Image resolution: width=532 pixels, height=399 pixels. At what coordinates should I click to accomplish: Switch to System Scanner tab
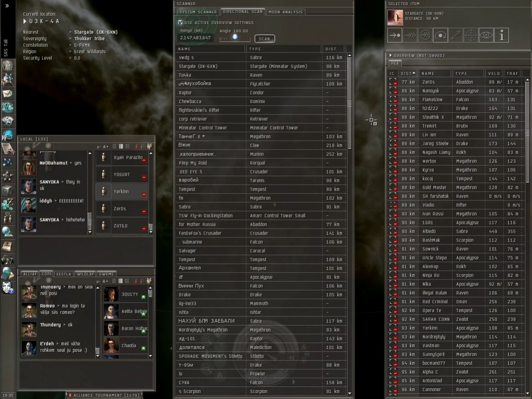[x=198, y=12]
